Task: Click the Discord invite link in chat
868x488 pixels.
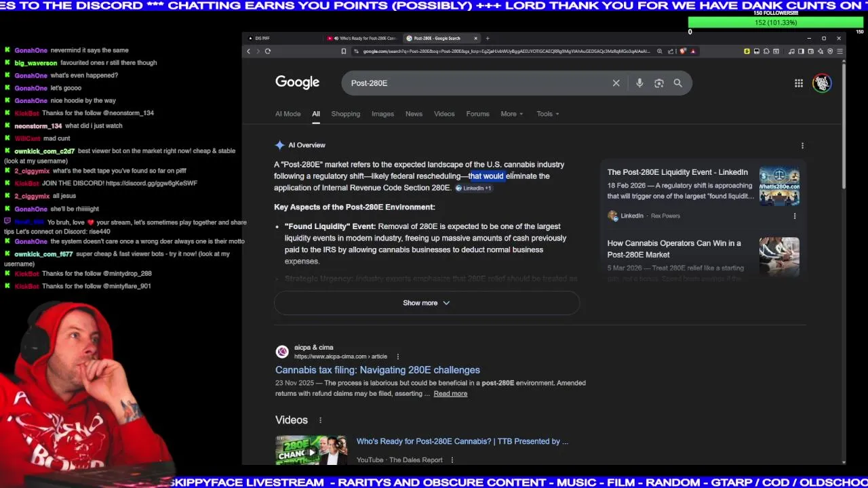Action: point(152,183)
